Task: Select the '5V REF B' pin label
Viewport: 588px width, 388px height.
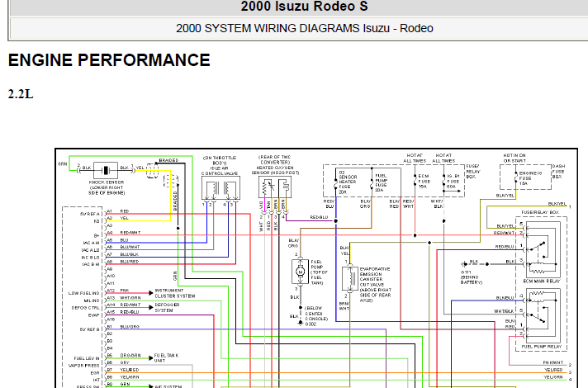Action: pyautogui.click(x=90, y=329)
